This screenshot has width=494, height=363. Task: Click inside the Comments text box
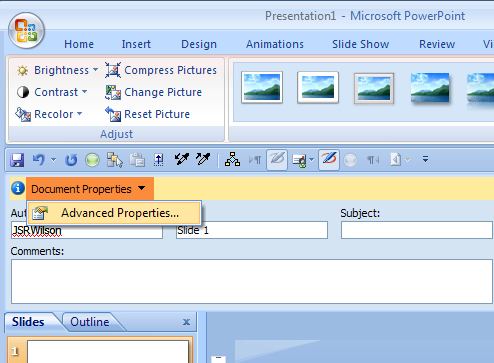[x=252, y=282]
